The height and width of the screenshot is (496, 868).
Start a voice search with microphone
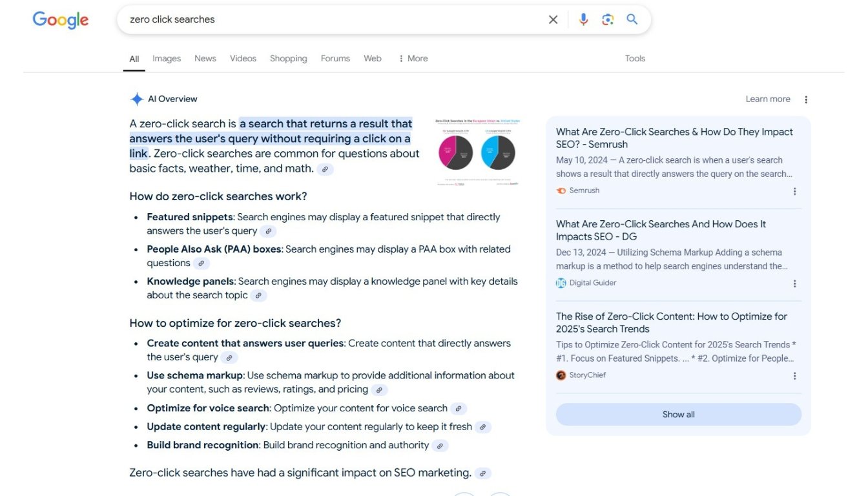[583, 19]
